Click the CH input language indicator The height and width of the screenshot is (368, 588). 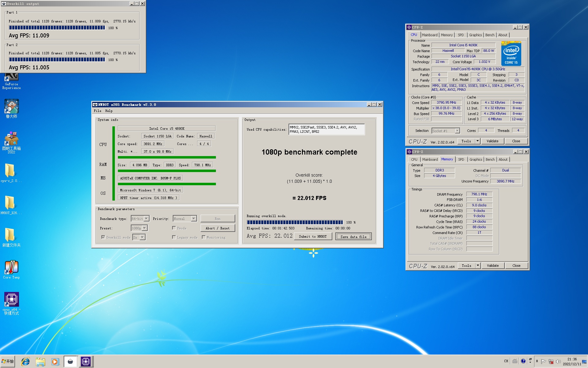[x=506, y=361]
